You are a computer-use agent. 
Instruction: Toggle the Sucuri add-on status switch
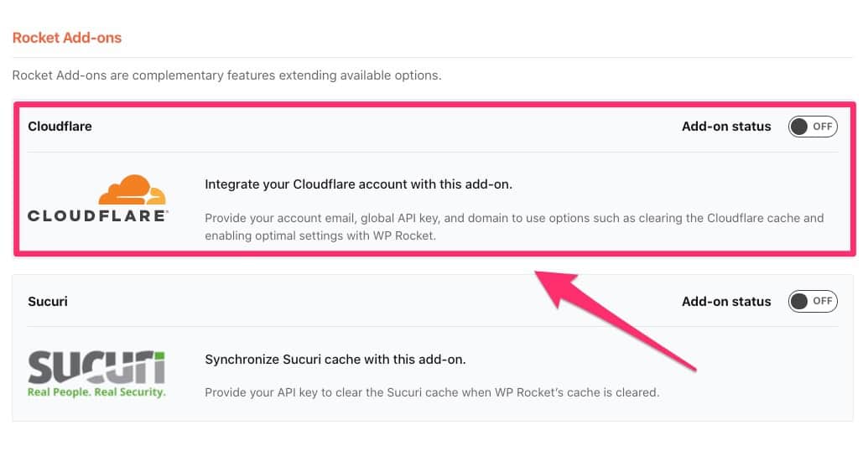(x=812, y=302)
